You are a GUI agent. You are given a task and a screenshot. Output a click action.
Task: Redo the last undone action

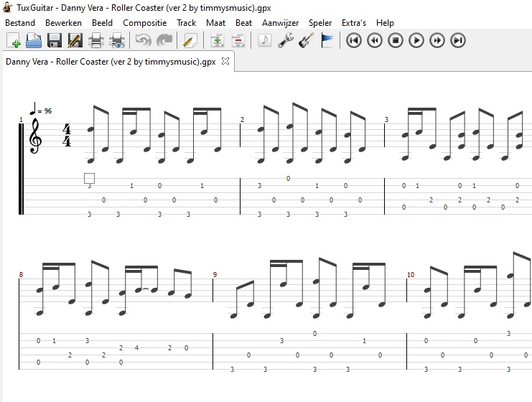[x=164, y=40]
